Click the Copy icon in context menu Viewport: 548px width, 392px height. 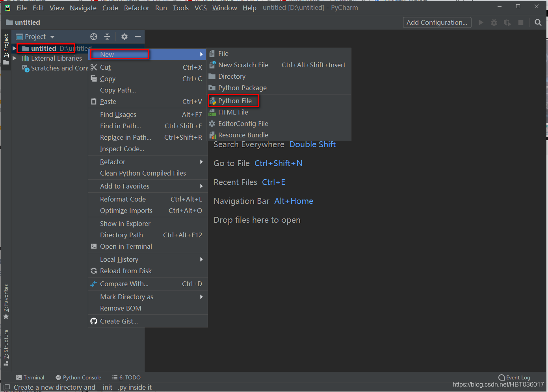tap(94, 78)
